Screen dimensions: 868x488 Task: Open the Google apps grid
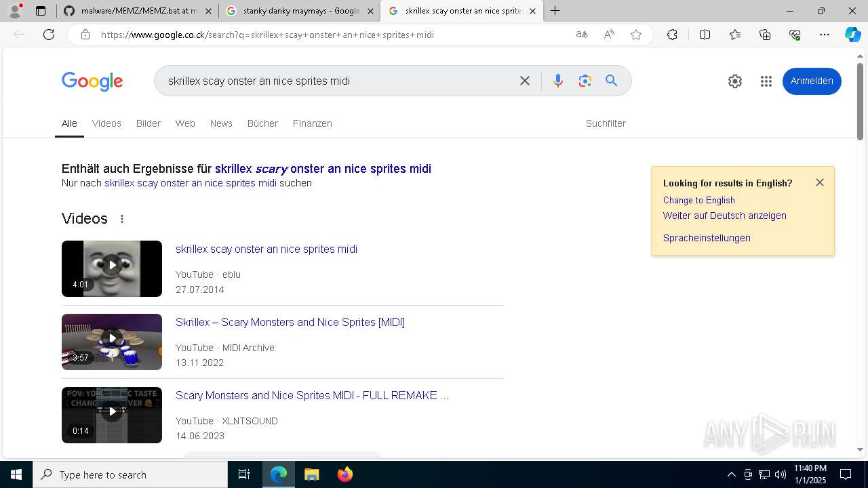click(x=766, y=81)
